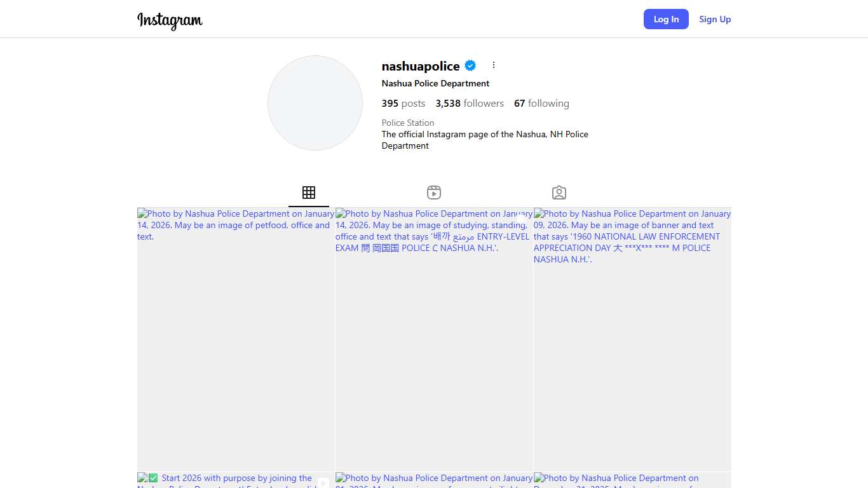
Task: Open the December 31, 2025 post
Action: pyautogui.click(x=632, y=480)
